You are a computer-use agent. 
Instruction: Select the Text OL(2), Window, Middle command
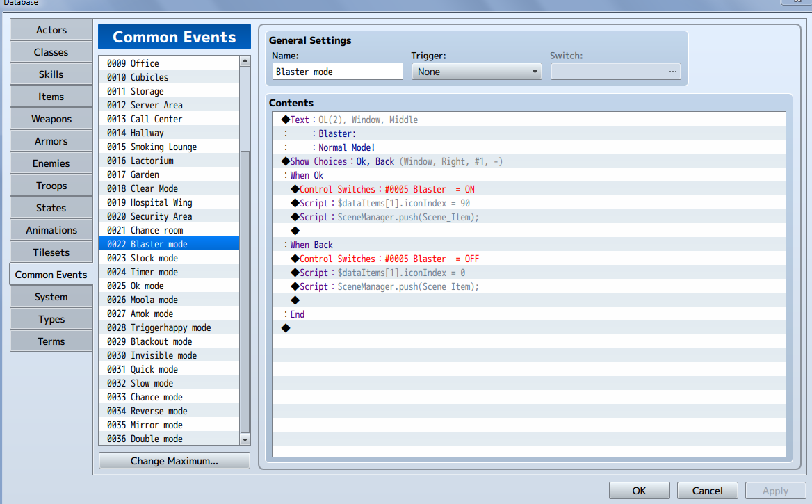(529, 120)
